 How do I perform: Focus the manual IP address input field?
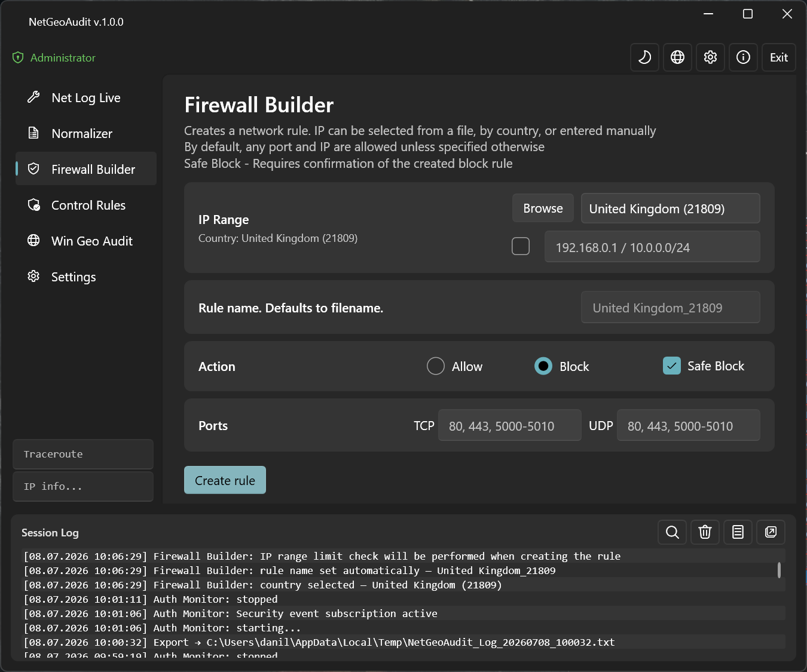tap(652, 247)
